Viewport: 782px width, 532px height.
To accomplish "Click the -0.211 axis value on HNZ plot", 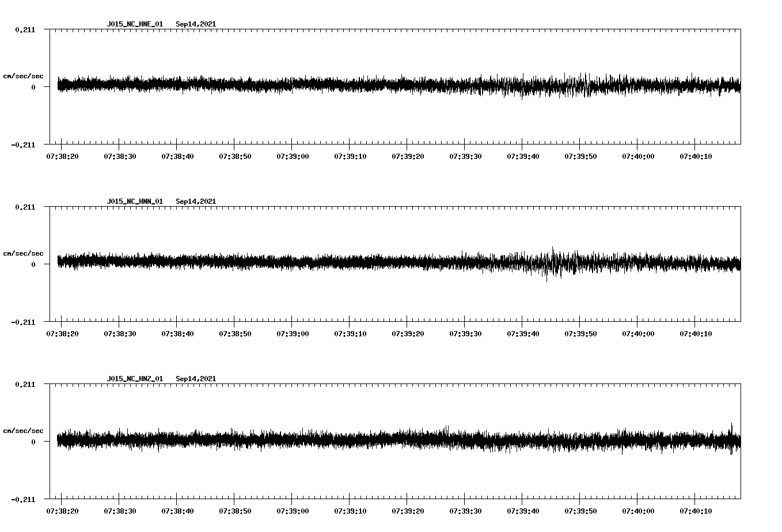I will tap(23, 500).
